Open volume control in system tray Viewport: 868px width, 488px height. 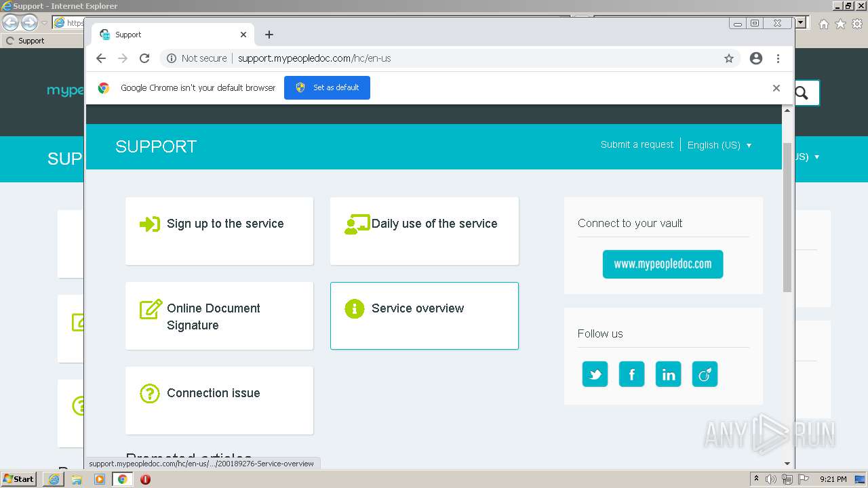[x=771, y=479]
